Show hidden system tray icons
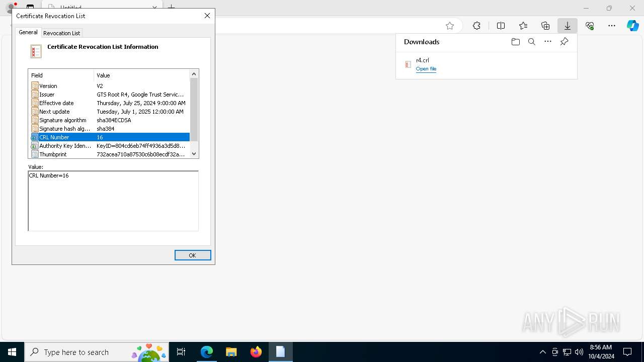Image resolution: width=644 pixels, height=362 pixels. click(x=542, y=352)
